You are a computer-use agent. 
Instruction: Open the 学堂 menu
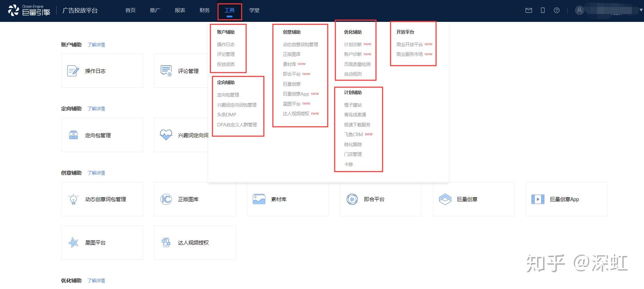(x=254, y=10)
